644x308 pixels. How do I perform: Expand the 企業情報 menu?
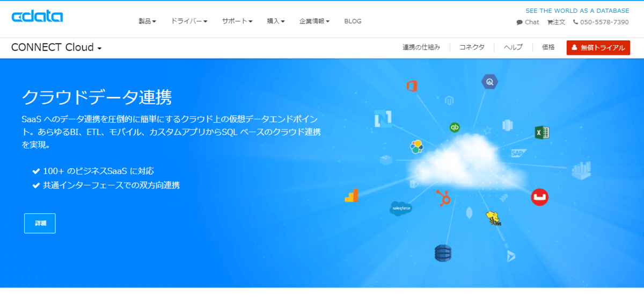[x=314, y=22]
